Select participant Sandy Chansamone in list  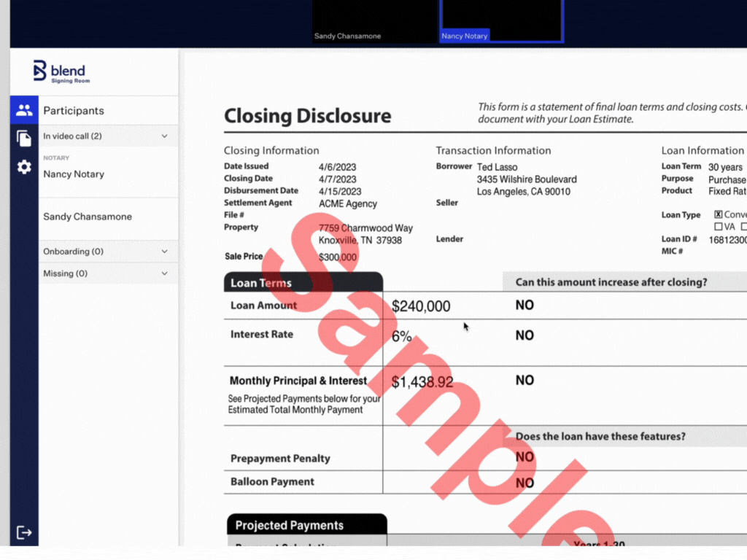tap(88, 217)
